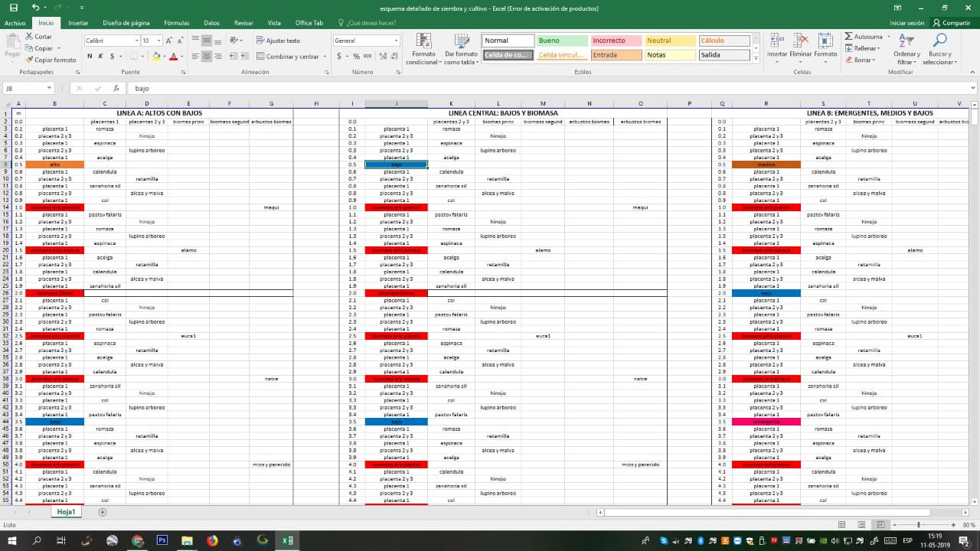Open the Insert function fx icon

tap(116, 88)
